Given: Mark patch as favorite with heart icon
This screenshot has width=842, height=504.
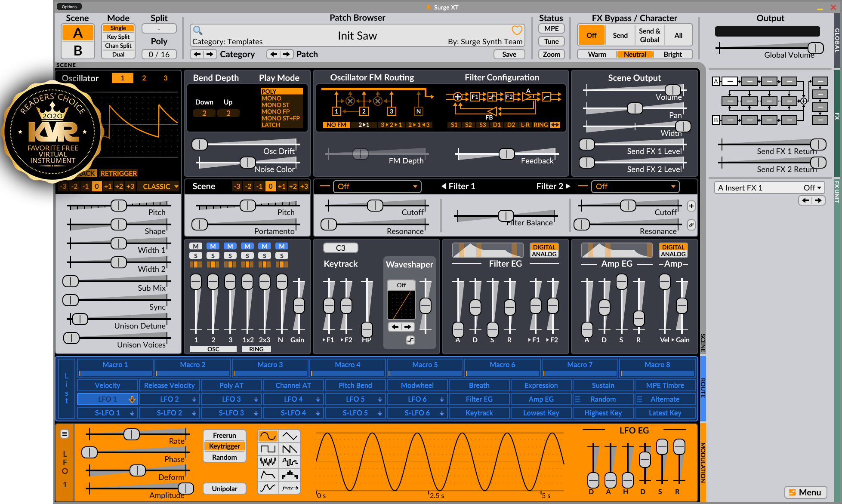Looking at the screenshot, I should (x=517, y=30).
